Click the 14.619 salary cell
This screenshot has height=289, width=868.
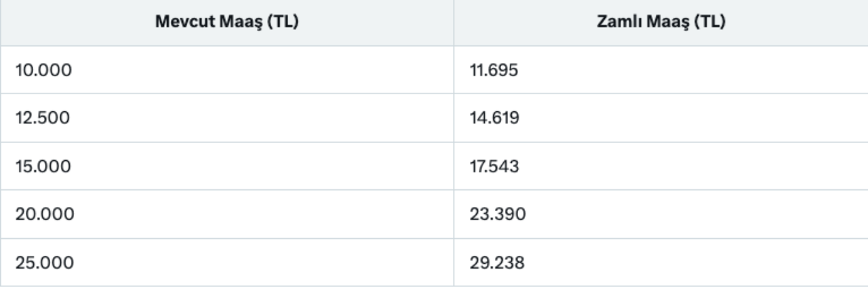point(494,118)
